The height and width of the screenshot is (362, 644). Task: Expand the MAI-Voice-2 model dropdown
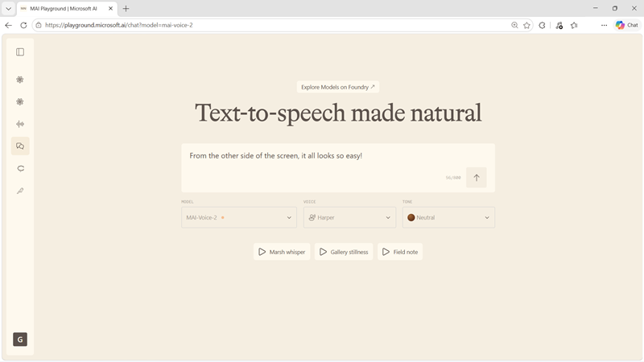tap(239, 217)
